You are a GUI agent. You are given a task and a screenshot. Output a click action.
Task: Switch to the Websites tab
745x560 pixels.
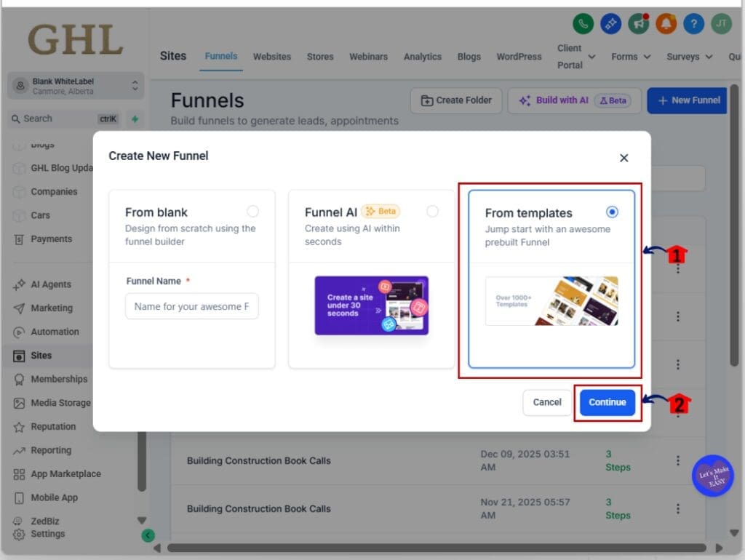(272, 56)
